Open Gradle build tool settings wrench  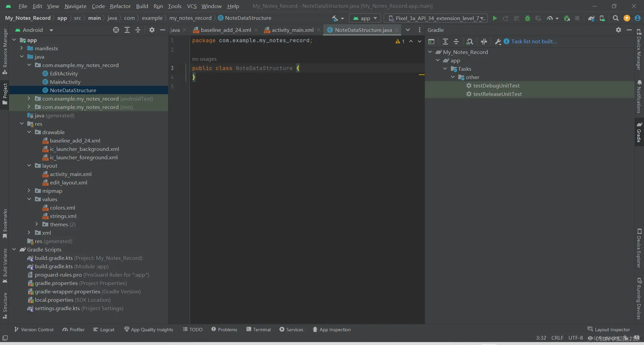pos(498,42)
